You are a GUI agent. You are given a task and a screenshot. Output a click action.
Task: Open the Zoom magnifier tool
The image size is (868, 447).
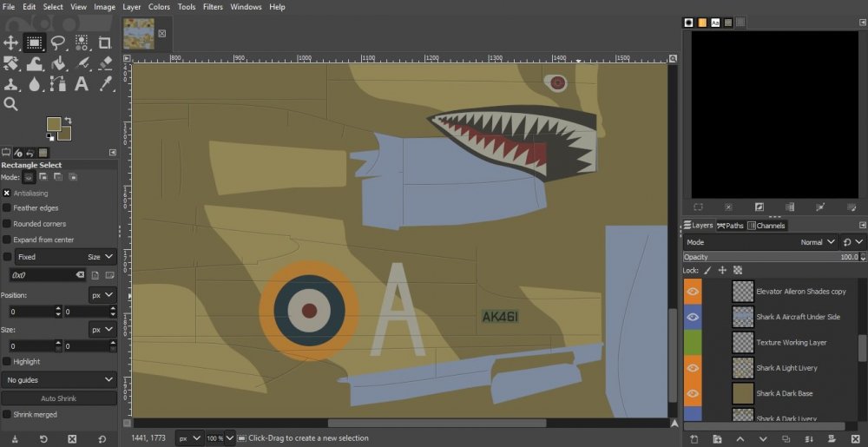[x=11, y=104]
